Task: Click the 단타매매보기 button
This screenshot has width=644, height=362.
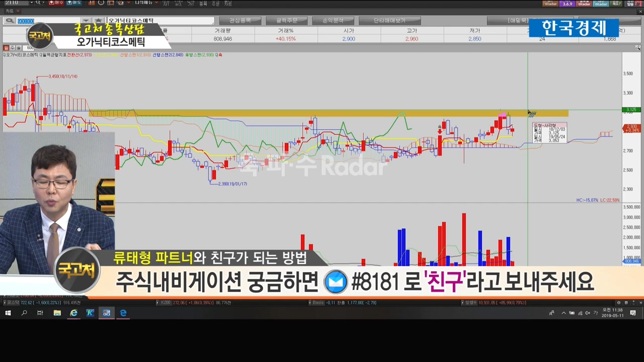Action: 389,21
